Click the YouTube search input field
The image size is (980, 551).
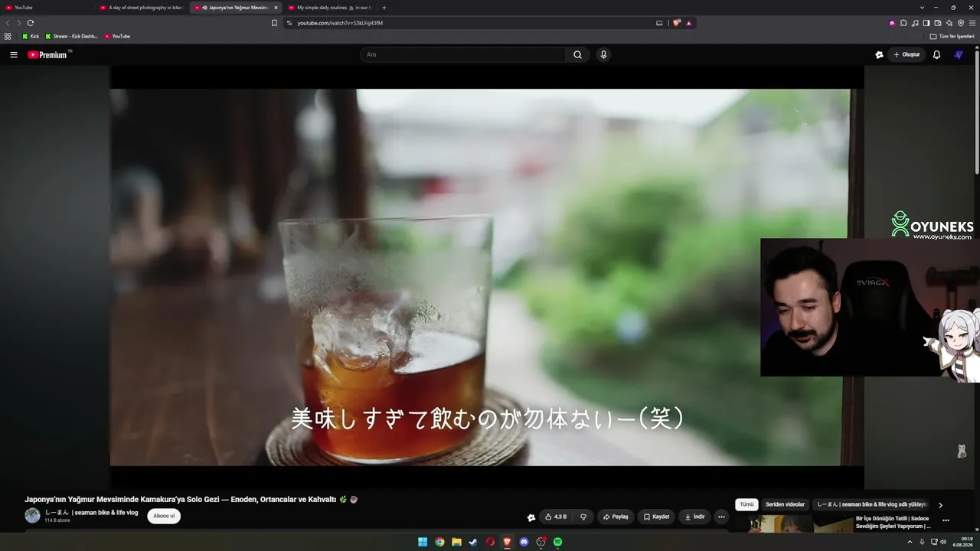[x=463, y=54]
